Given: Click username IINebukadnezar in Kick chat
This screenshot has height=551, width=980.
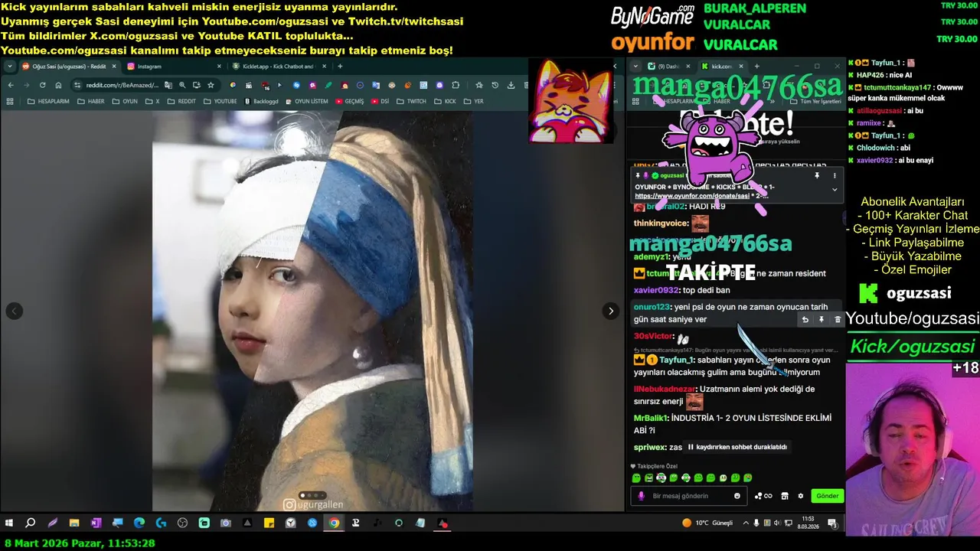Looking at the screenshot, I should 664,389.
